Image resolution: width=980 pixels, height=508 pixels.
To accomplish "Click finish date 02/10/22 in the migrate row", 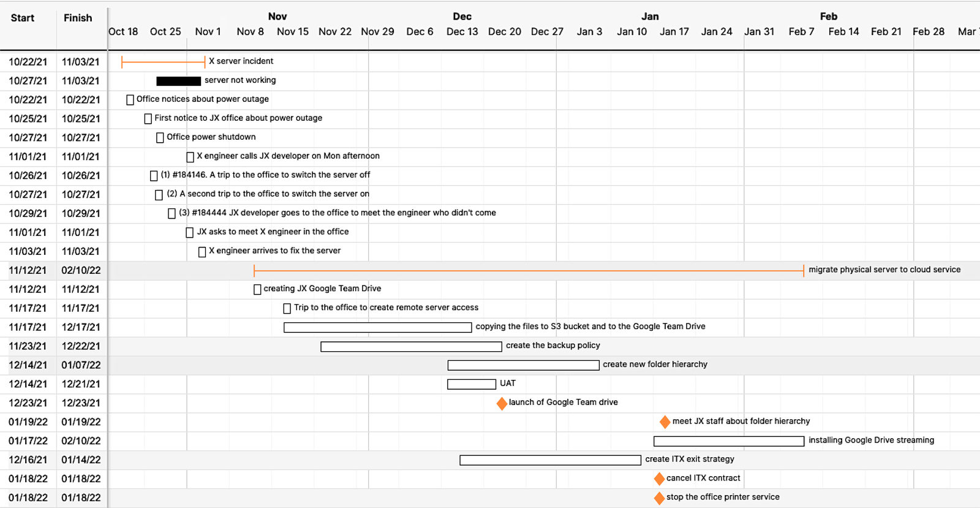I will click(81, 270).
